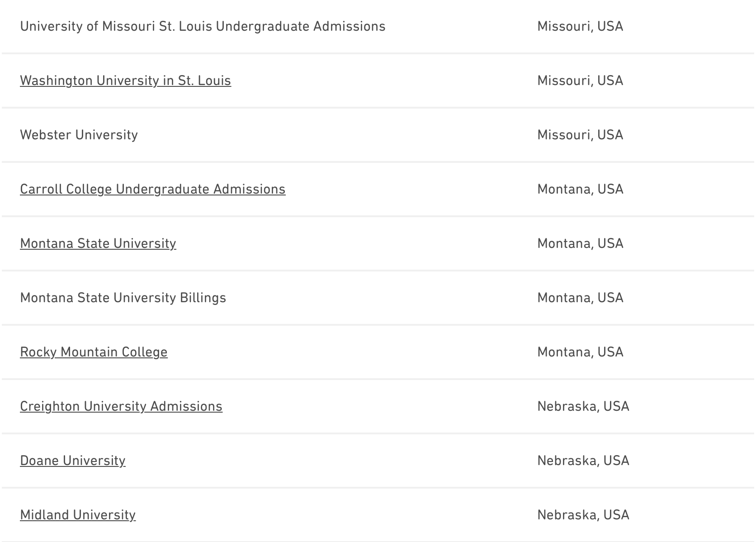
Task: Click the Missouri, USA location beside Webster University
Action: click(580, 135)
